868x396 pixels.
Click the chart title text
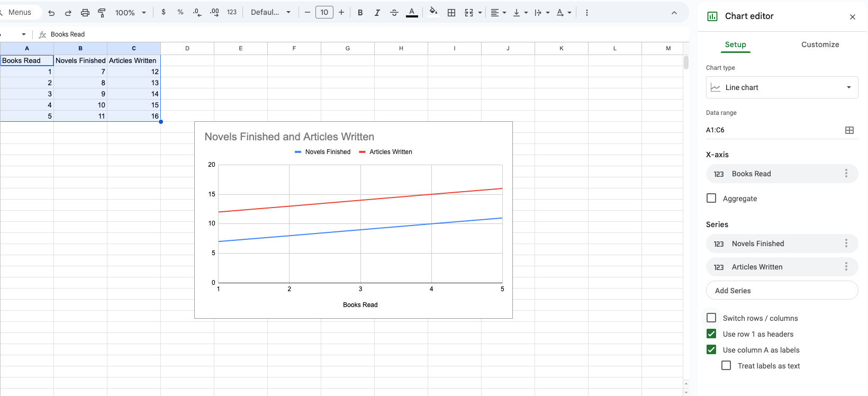click(x=290, y=137)
